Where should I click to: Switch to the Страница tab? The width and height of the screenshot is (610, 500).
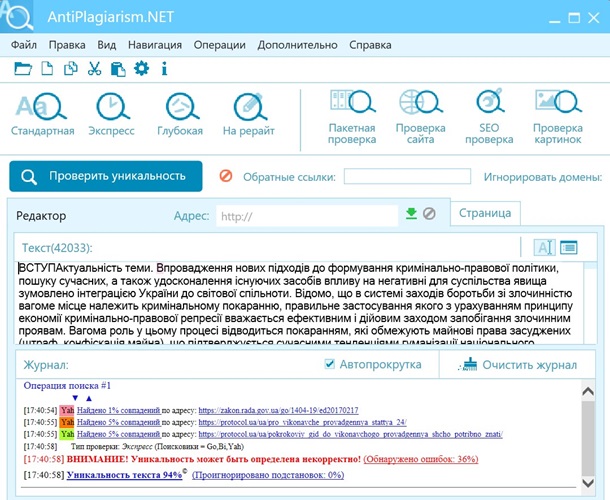(485, 213)
